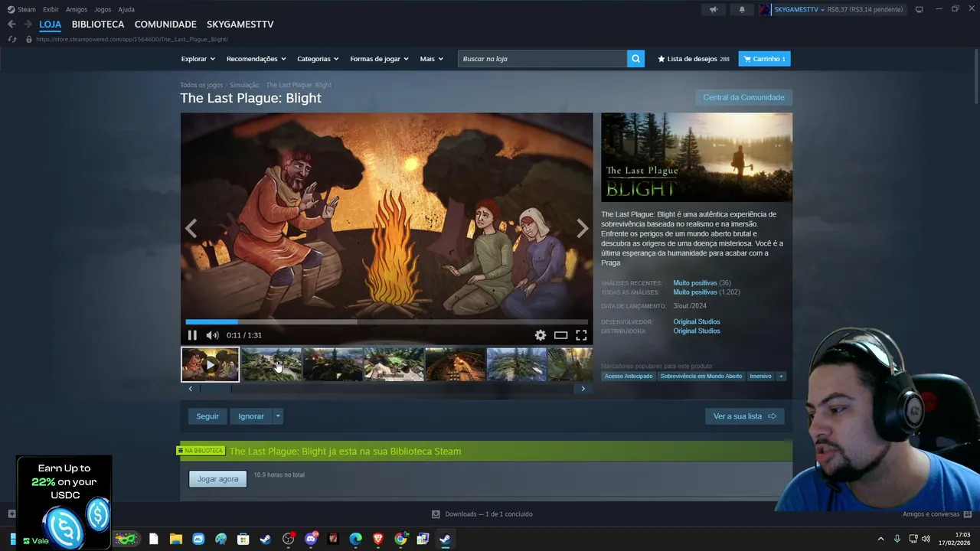This screenshot has width=980, height=551.
Task: Click thumbnail strip left scroll arrow
Action: (x=191, y=389)
